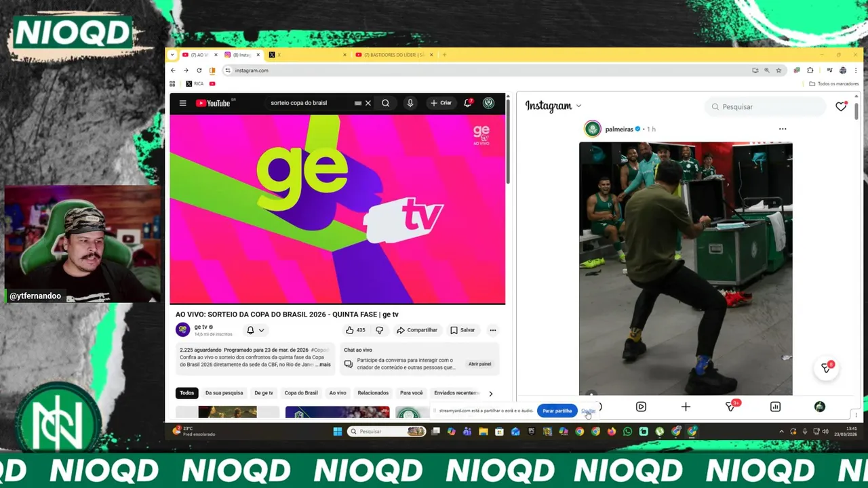Screen dimensions: 868x488
Task: Select Ao vivo filter chip
Action: [x=338, y=393]
